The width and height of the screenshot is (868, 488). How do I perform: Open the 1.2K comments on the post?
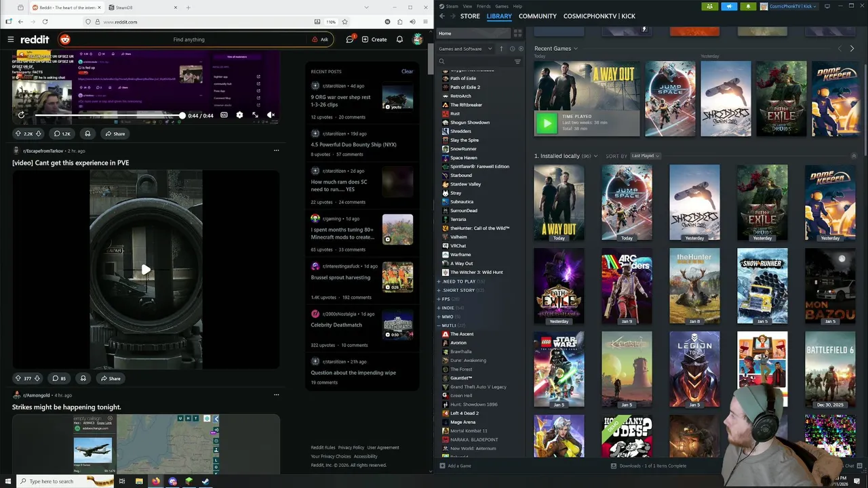coord(62,134)
